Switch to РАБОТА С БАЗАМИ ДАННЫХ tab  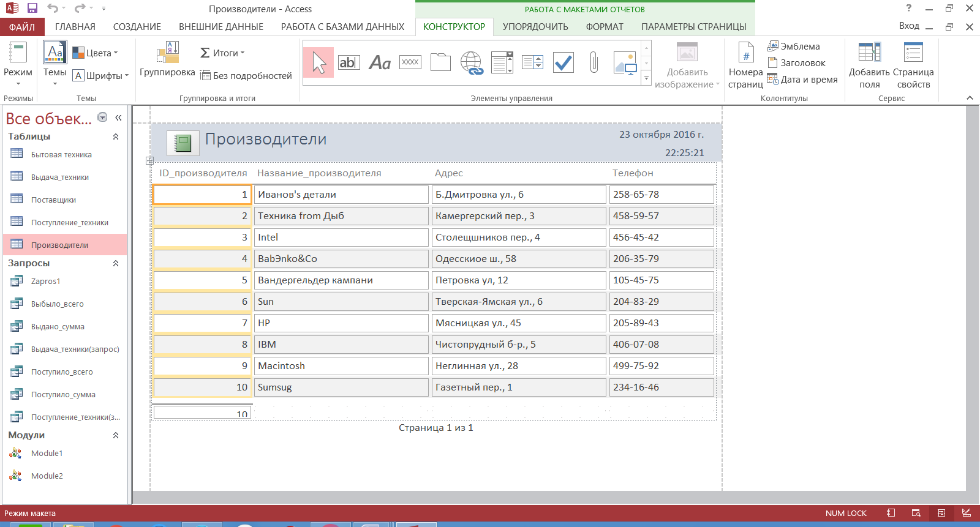pyautogui.click(x=342, y=27)
